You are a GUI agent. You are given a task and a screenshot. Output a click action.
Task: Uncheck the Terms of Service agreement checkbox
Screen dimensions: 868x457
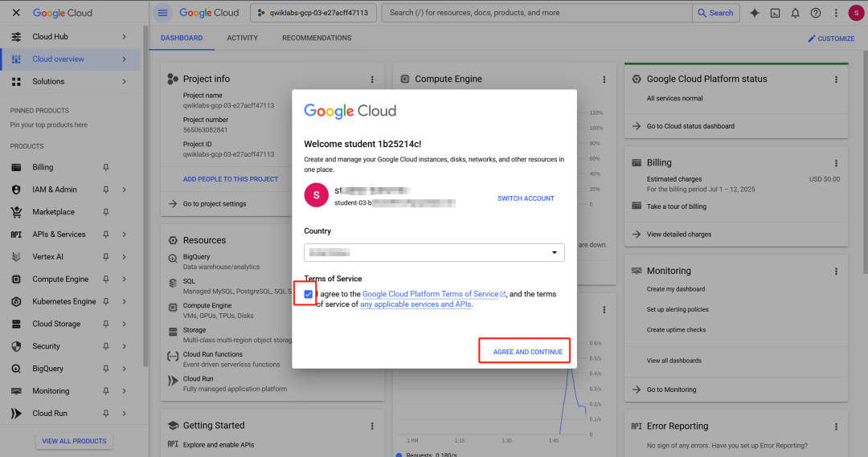tap(309, 294)
